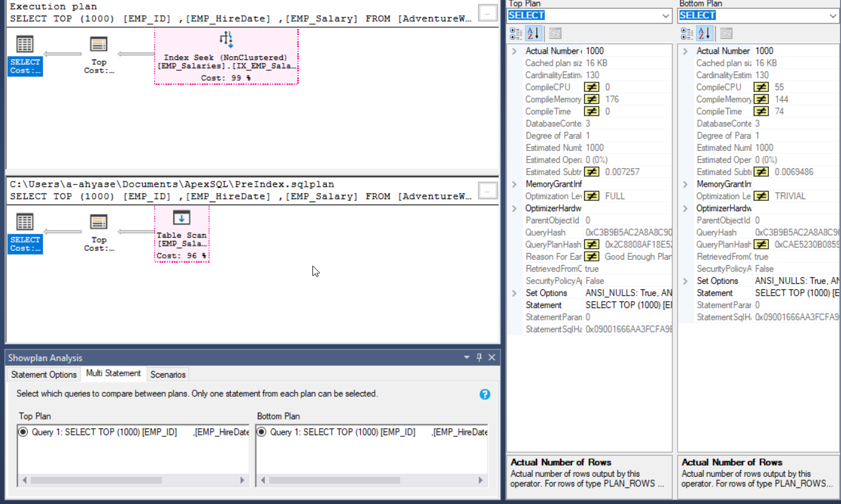841x504 pixels.
Task: Click the collapse button on top execution plan pane
Action: pos(487,13)
